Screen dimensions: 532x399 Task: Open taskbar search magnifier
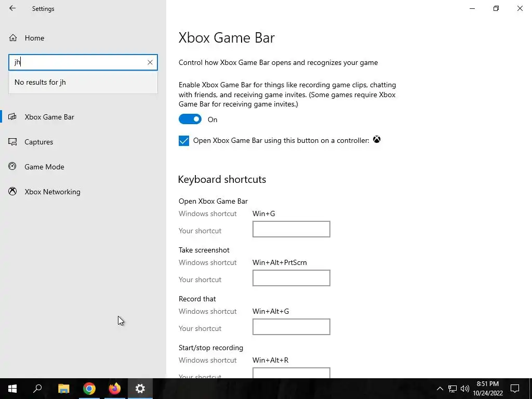pos(37,389)
